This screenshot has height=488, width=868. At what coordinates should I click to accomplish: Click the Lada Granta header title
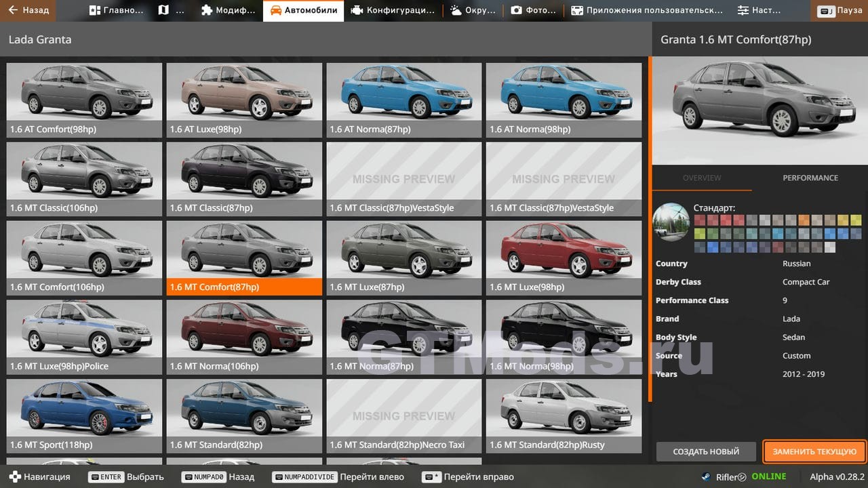pos(40,39)
